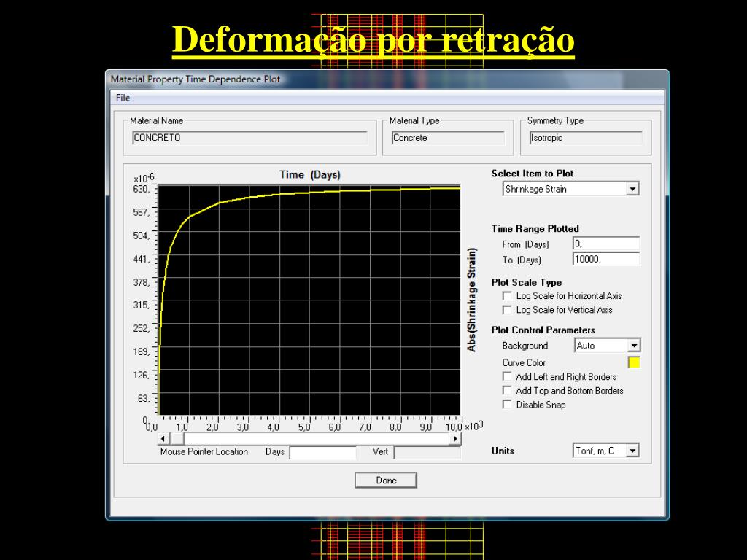Click the Symmetry Type field Isotropic
747x560 pixels.
(x=586, y=138)
